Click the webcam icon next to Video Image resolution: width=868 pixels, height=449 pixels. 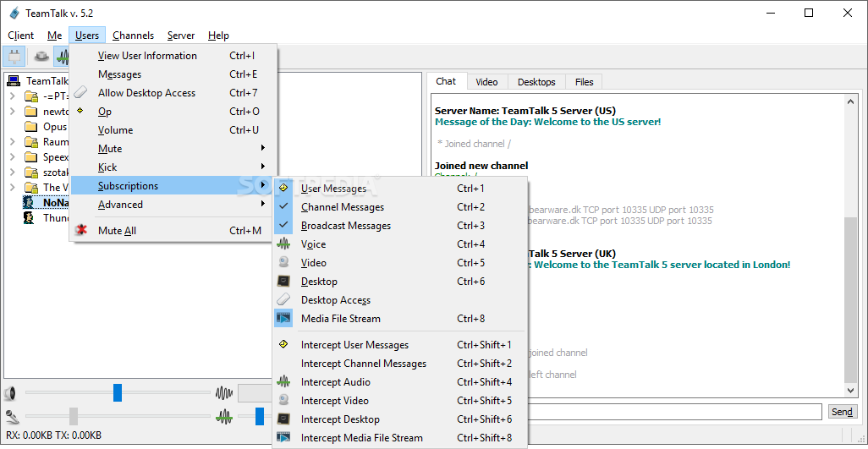pyautogui.click(x=283, y=263)
